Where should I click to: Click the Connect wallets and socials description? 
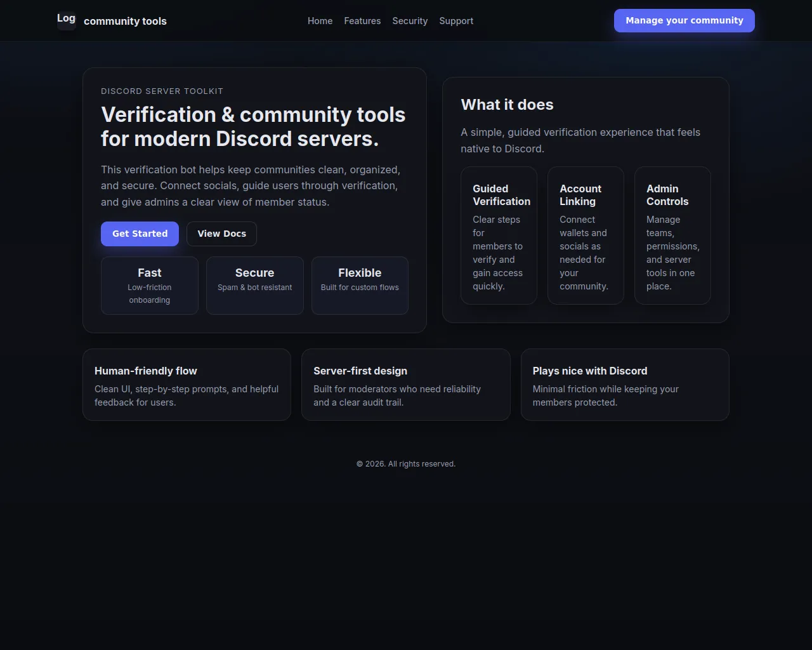pos(584,253)
